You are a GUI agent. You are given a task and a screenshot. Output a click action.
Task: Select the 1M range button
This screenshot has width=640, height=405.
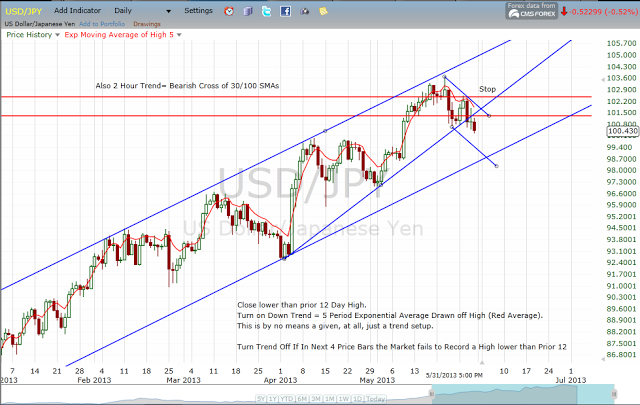coord(330,399)
